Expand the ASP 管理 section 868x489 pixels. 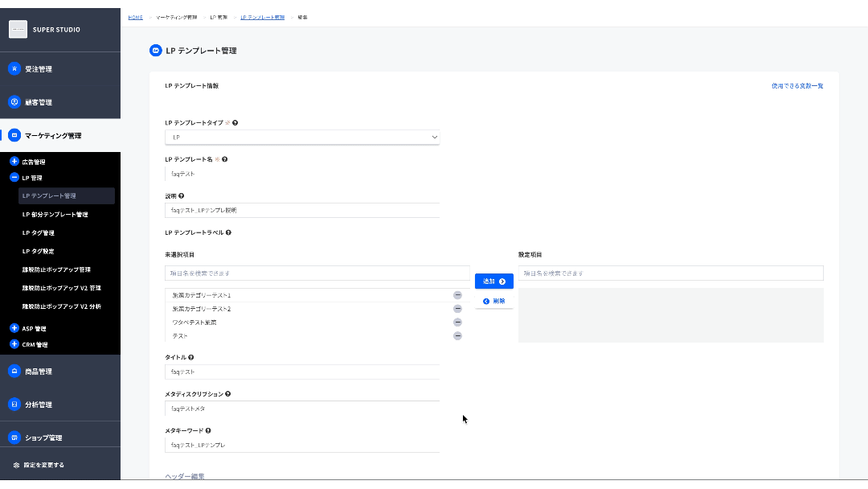[13, 328]
